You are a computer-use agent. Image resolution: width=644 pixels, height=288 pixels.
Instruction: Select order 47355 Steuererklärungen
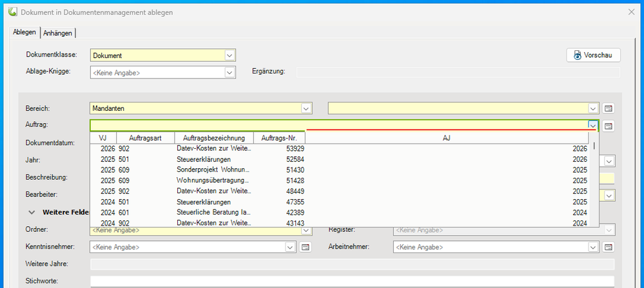click(340, 202)
